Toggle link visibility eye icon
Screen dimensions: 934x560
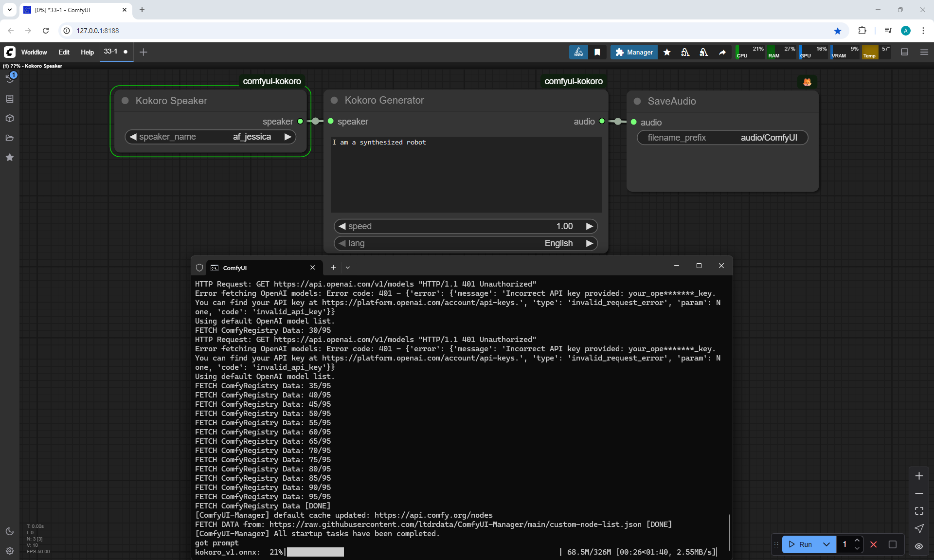(919, 546)
